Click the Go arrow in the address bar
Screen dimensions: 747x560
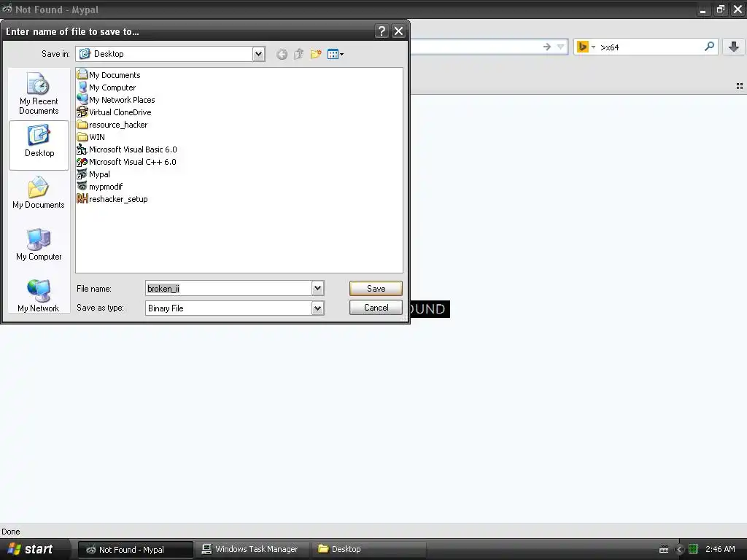click(x=547, y=47)
